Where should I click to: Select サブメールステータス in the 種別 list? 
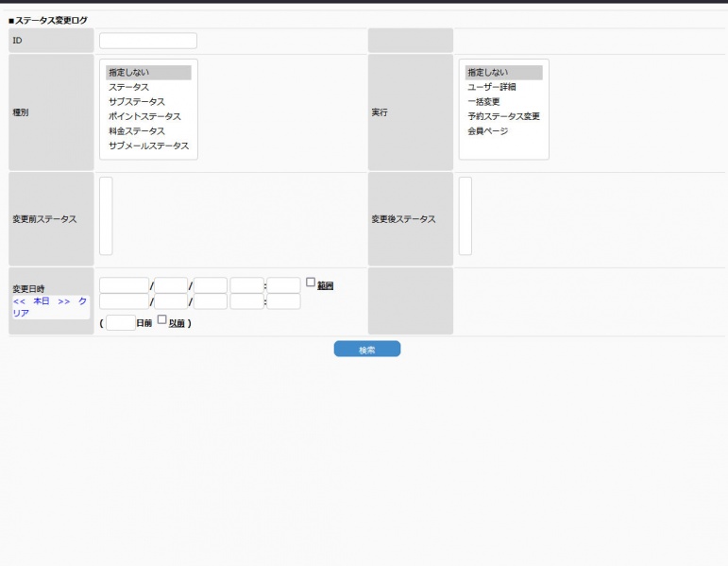click(148, 146)
